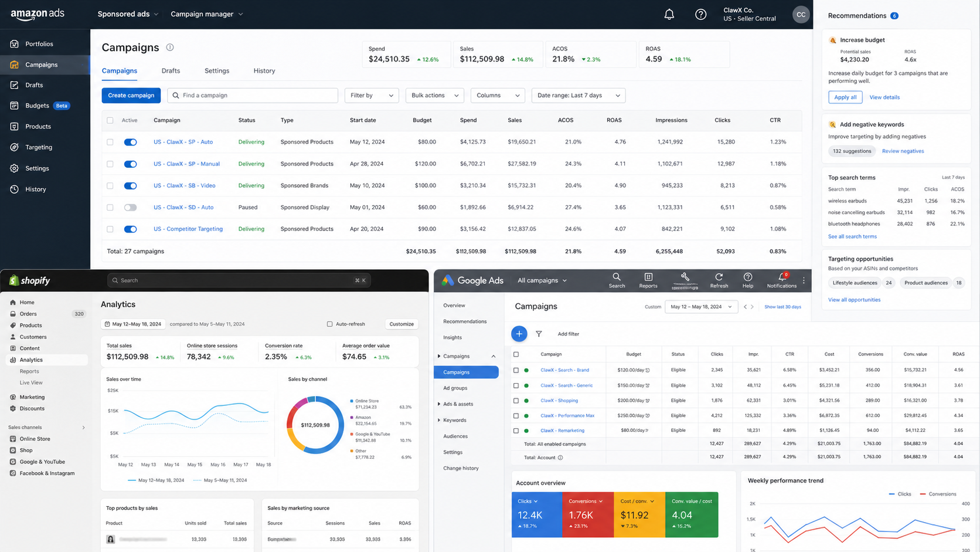Switch to Amazon History tab

[x=264, y=71]
